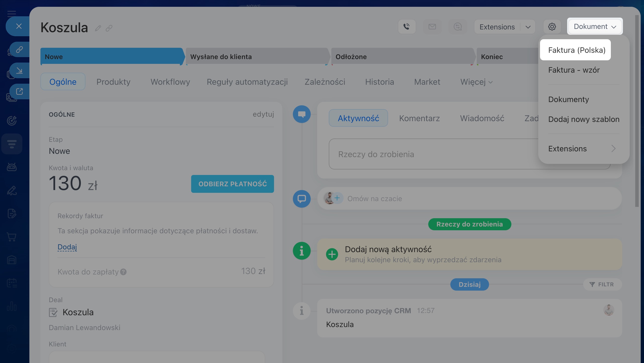Click the pencil icon beside Koszula title
The height and width of the screenshot is (363, 644).
(x=98, y=28)
